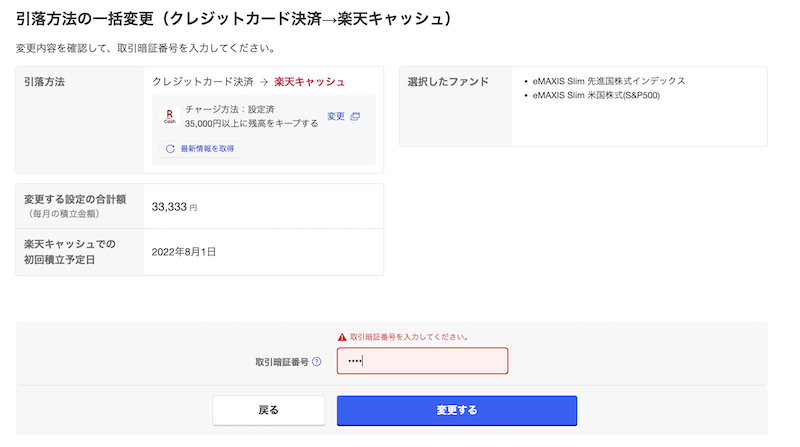Click the 2022年8月1日 scheduled date
800x447 pixels.
click(184, 252)
